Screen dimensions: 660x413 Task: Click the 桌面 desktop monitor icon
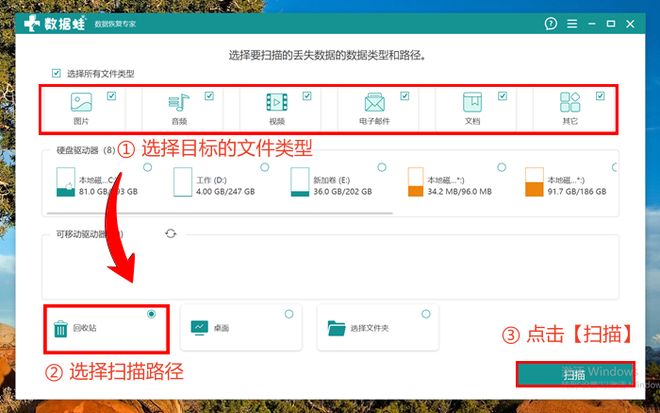(x=199, y=328)
